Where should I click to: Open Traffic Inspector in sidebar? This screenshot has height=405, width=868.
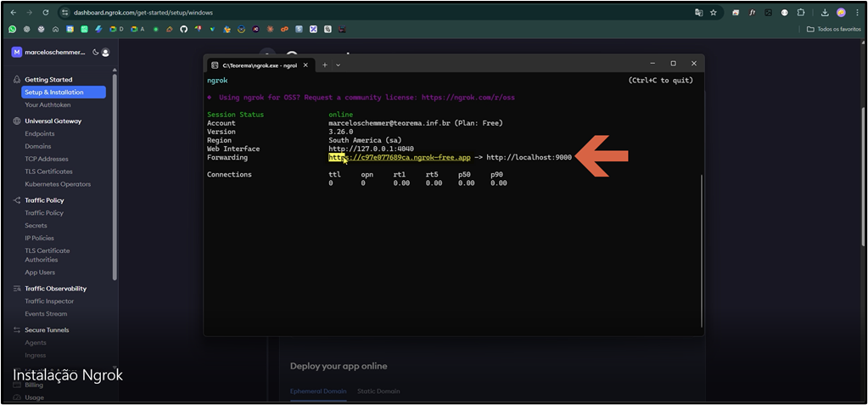[49, 301]
